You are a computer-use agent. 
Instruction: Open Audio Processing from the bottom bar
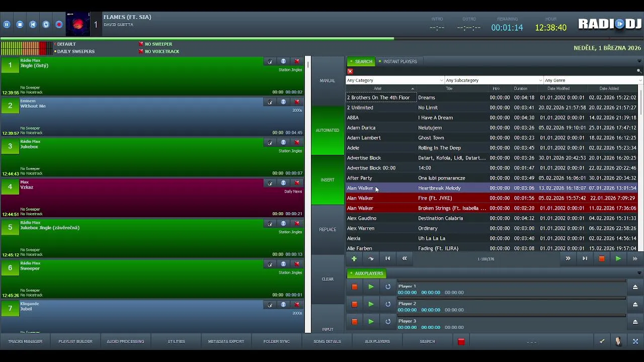click(125, 341)
